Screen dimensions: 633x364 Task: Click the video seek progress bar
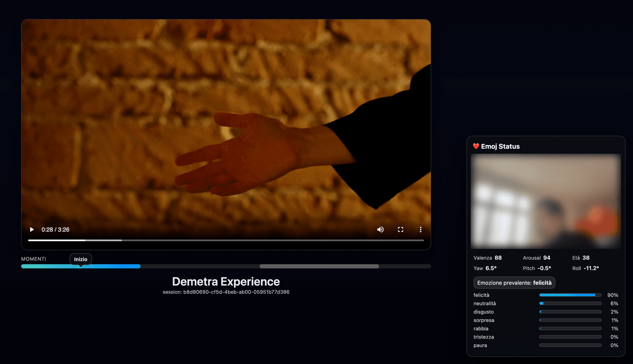[226, 240]
